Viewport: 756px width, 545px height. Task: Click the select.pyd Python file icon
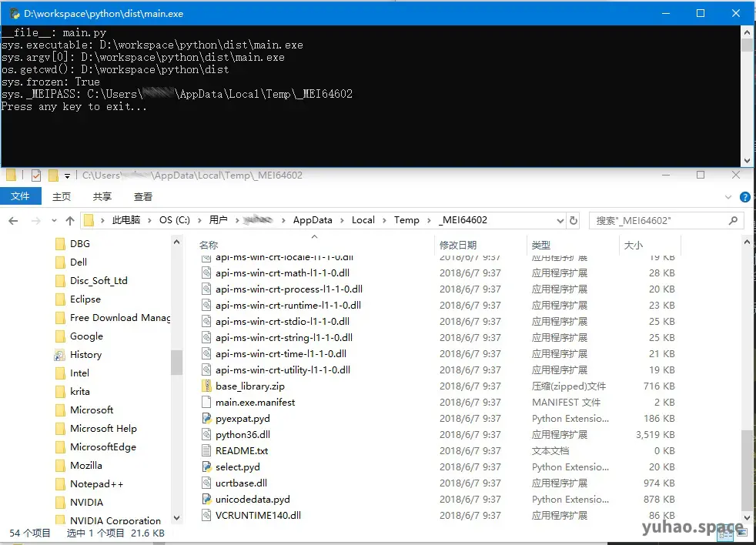206,466
